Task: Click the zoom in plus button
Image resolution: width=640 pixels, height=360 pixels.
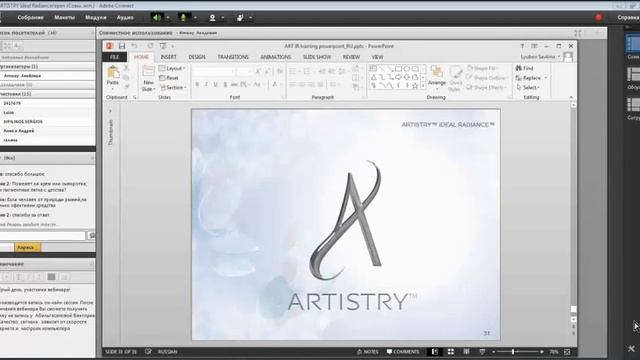Action: click(542, 351)
